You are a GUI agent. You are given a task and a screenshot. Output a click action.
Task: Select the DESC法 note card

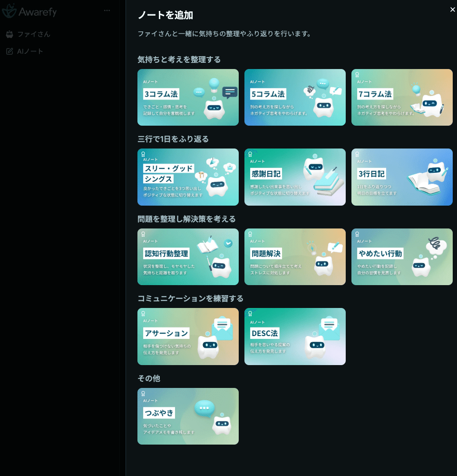[295, 336]
